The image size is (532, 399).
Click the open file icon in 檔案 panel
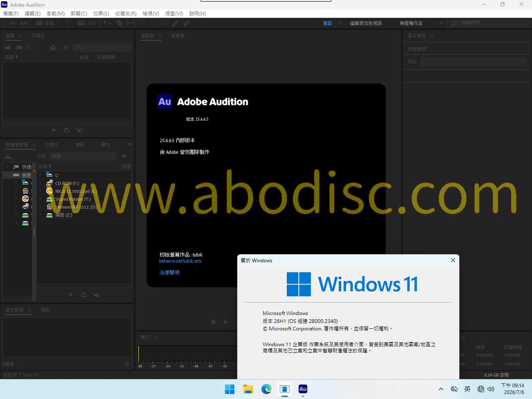7,47
